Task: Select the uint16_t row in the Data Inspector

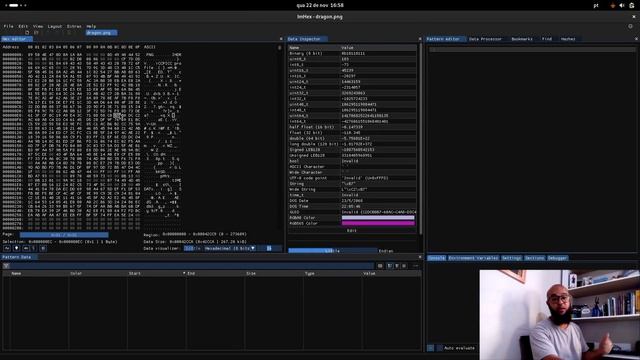Action: click(x=352, y=70)
